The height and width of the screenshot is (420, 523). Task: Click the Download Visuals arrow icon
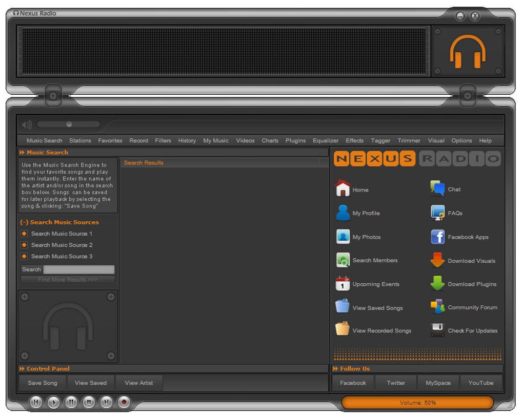(437, 260)
